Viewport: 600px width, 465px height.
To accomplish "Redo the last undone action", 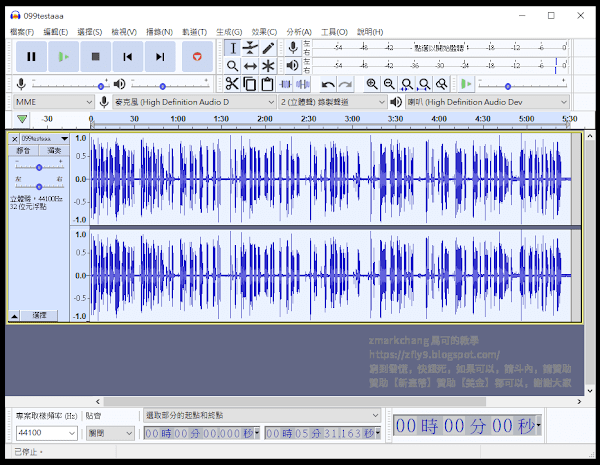I will pos(346,83).
